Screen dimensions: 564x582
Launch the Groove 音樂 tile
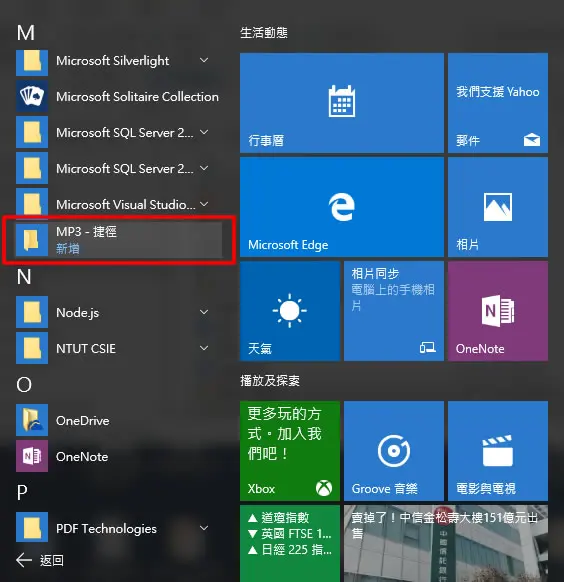[394, 451]
